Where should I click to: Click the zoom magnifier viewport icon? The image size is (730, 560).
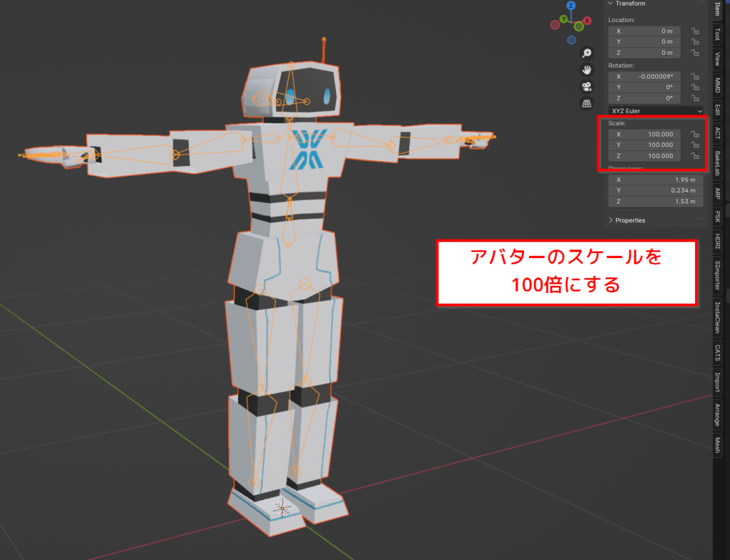(587, 53)
